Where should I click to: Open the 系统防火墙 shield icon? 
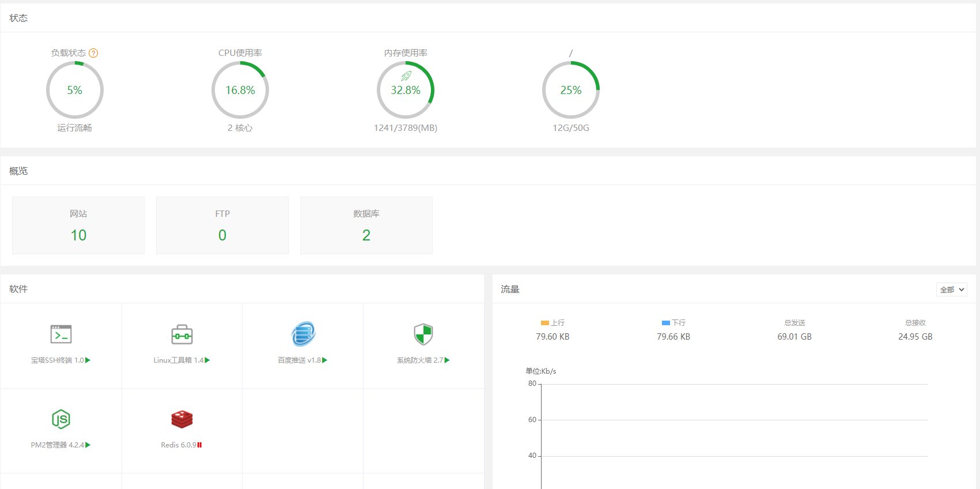pos(423,334)
